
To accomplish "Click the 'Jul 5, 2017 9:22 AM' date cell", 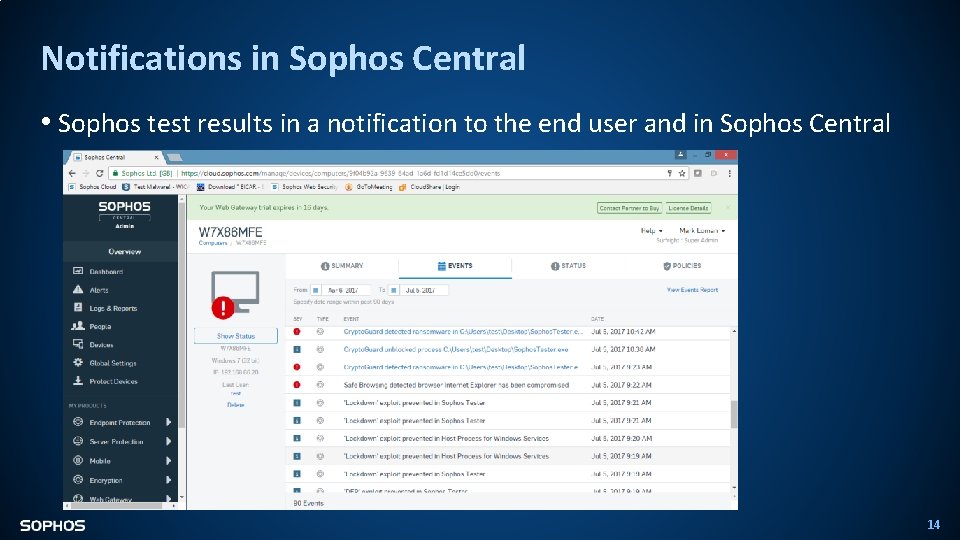I will coord(621,384).
